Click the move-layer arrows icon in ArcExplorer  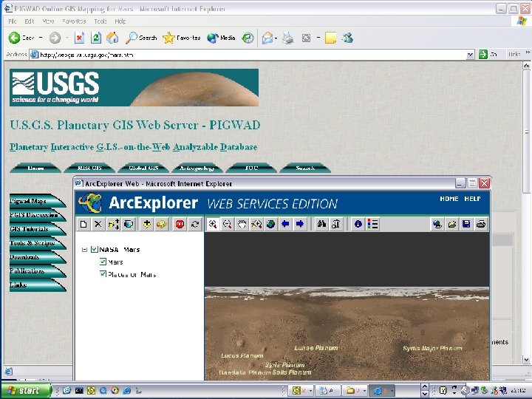point(113,224)
